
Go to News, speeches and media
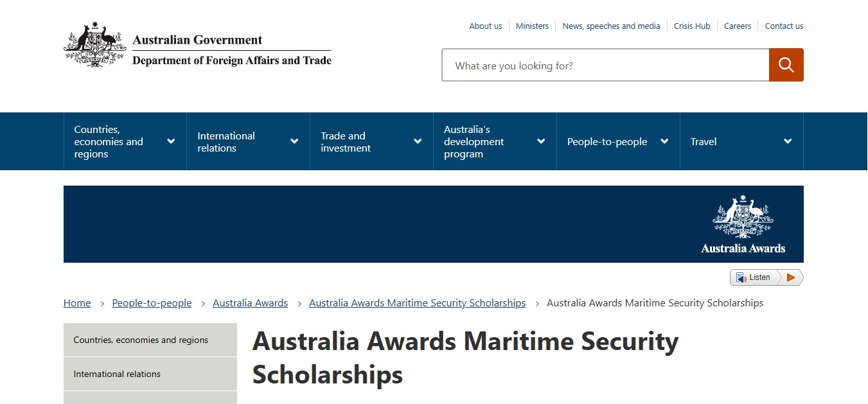611,26
